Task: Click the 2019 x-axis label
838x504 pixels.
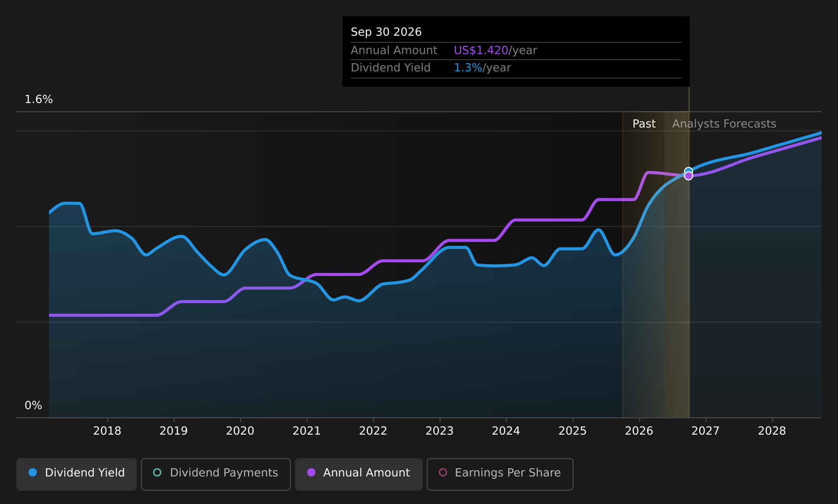Action: 174,431
